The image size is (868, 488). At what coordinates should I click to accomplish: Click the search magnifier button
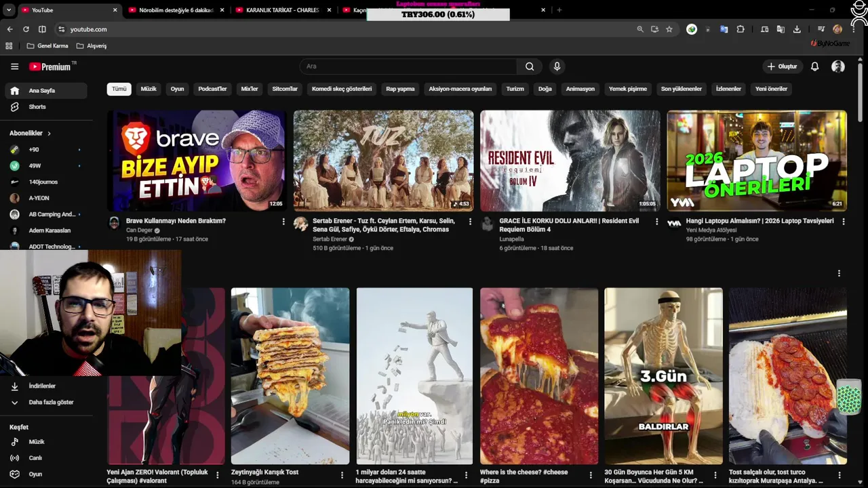click(530, 66)
